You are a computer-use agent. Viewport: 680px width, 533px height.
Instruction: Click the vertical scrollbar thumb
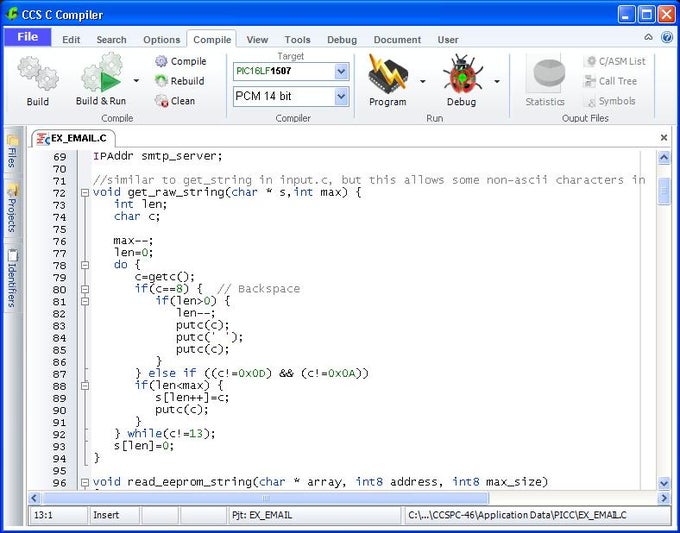point(664,191)
